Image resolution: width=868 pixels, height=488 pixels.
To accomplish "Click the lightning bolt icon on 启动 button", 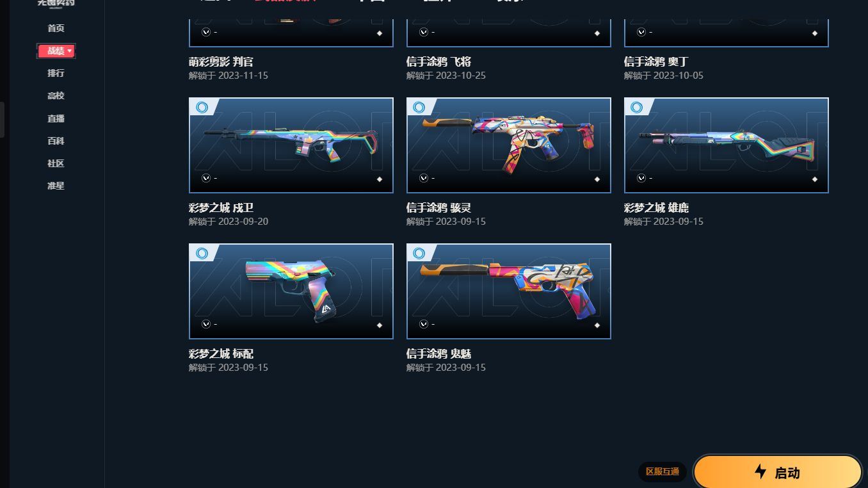I will 760,472.
